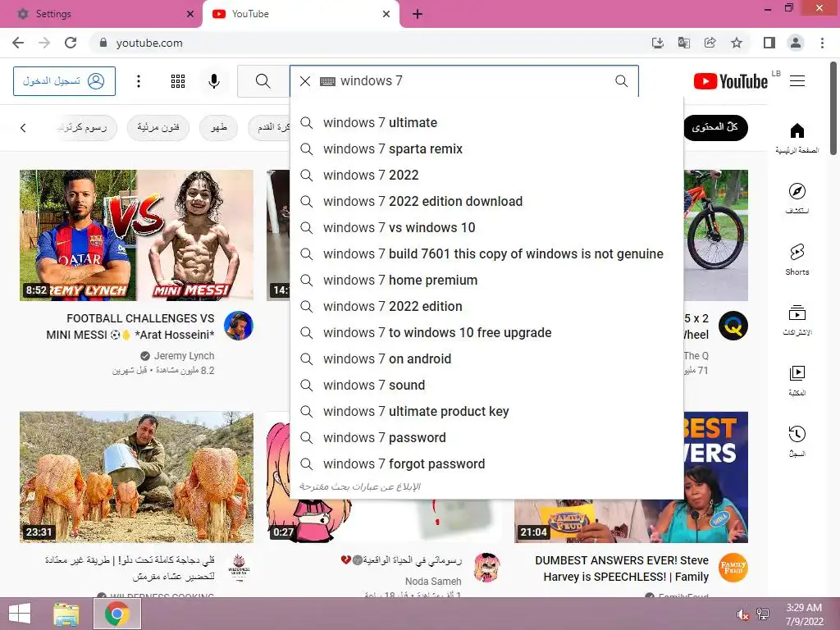Choose suggestion 'windows 7 on android'
The image size is (840, 630).
(x=486, y=359)
